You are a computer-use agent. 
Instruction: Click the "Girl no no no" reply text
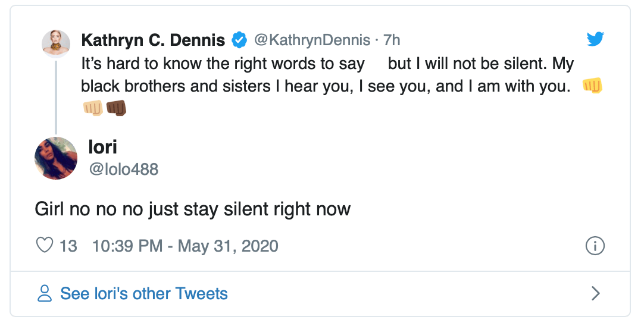point(192,209)
